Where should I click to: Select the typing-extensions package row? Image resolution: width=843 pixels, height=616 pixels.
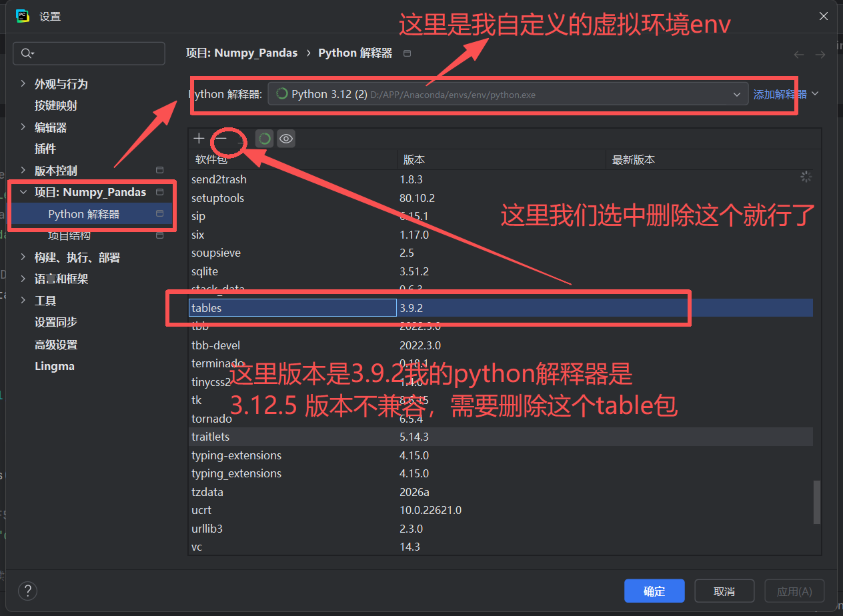pos(501,455)
